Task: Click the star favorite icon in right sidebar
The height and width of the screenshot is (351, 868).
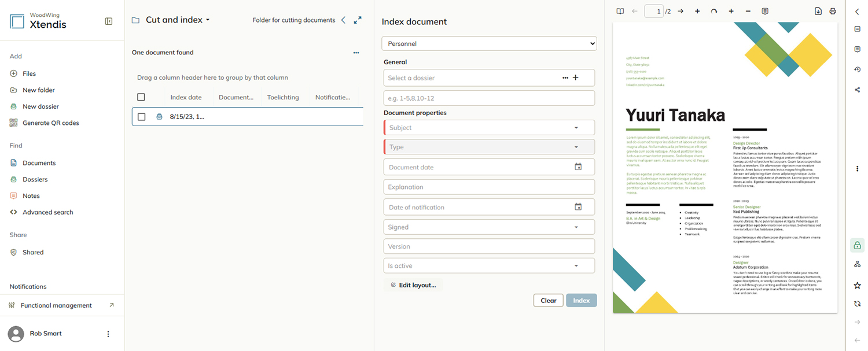Action: coord(857,286)
